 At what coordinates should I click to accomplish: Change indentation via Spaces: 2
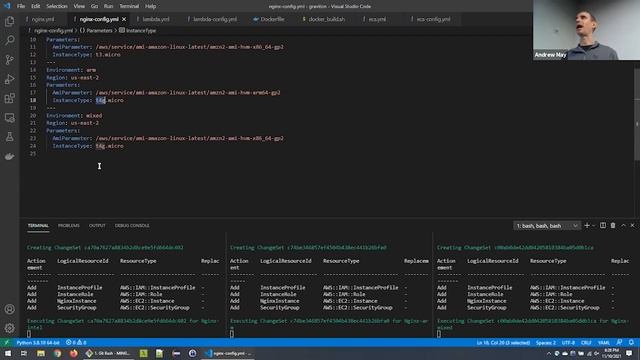coord(546,342)
